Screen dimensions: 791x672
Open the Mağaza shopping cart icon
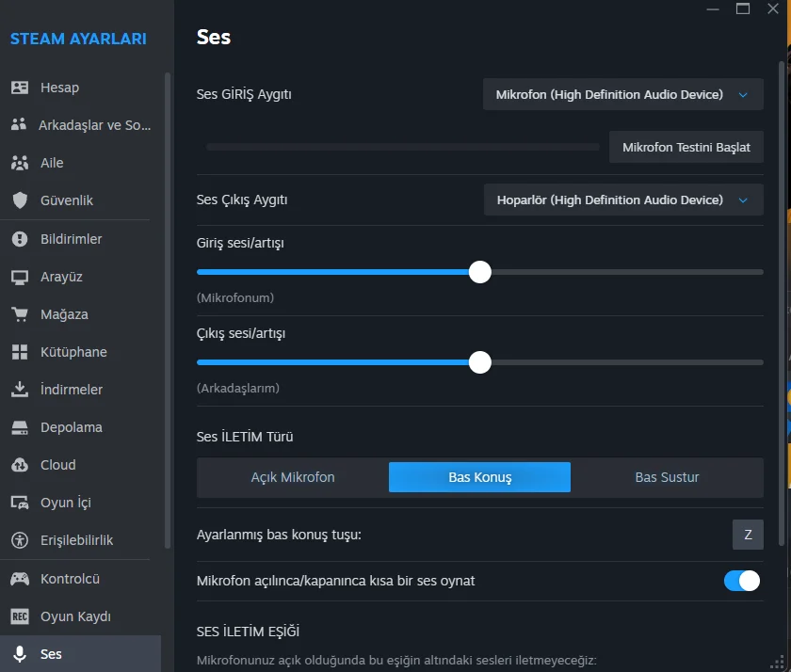(20, 314)
